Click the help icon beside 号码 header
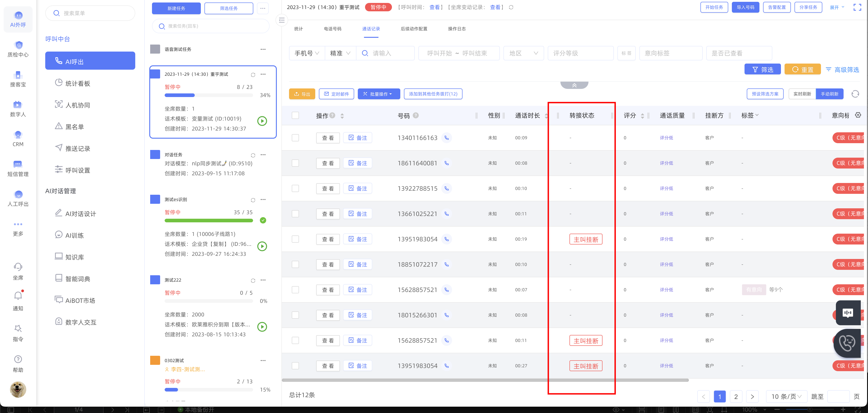 (x=416, y=115)
